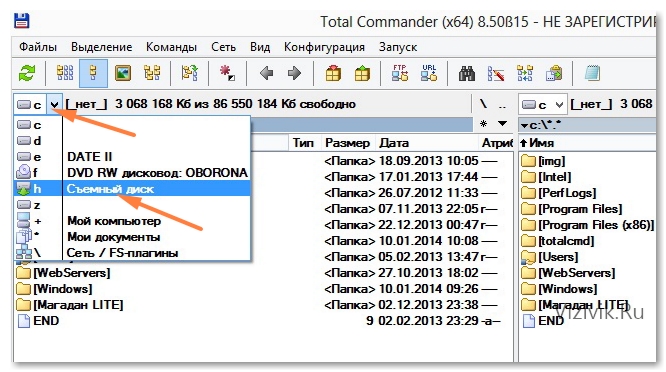Open favorites asterisk button in left panel
This screenshot has width=666, height=372.
point(483,124)
